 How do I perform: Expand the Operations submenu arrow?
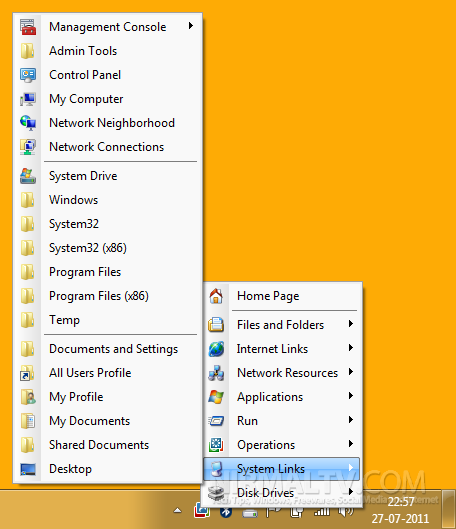point(351,444)
